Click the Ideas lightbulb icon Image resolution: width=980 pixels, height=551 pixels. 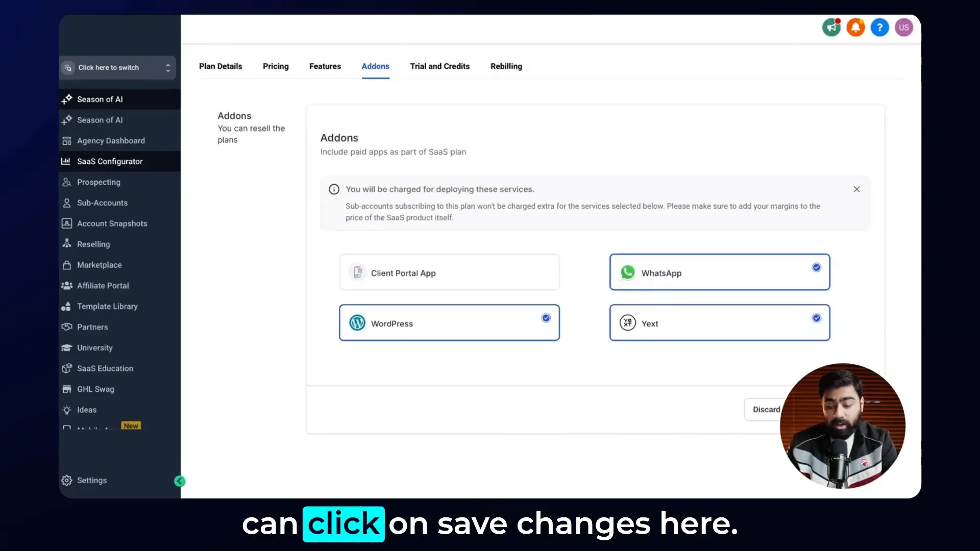click(x=66, y=410)
